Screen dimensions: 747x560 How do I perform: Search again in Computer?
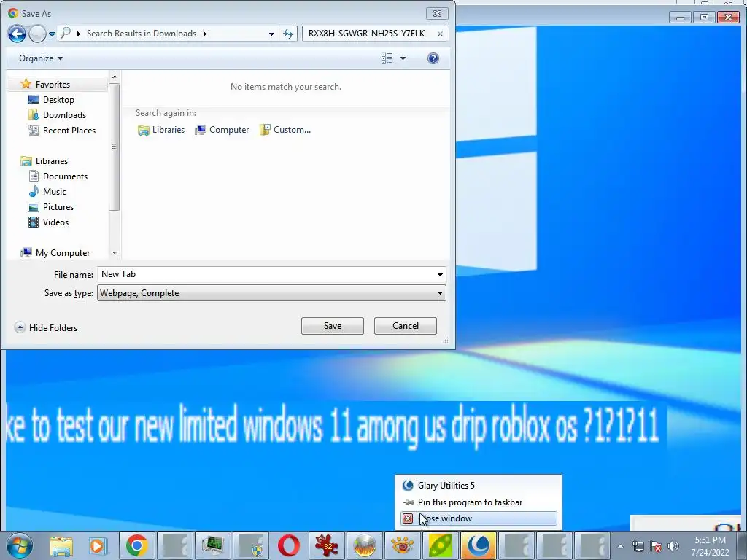tap(222, 130)
